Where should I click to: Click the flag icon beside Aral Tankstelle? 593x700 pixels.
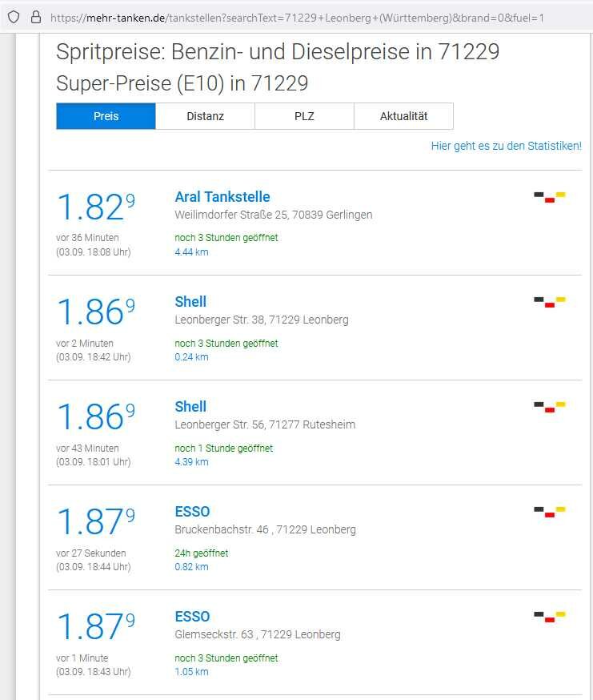pyautogui.click(x=550, y=196)
